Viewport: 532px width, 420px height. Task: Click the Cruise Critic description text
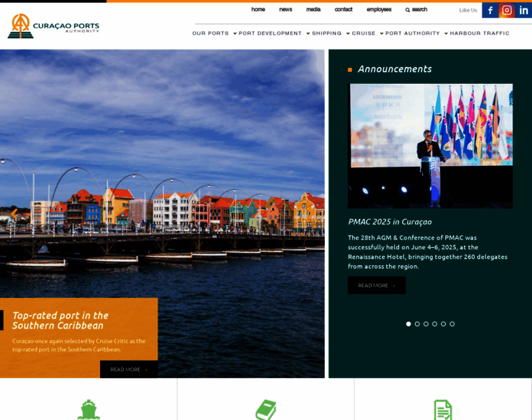[78, 345]
